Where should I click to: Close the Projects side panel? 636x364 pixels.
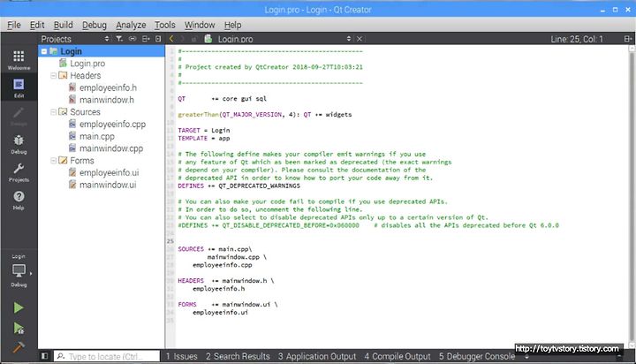point(158,39)
